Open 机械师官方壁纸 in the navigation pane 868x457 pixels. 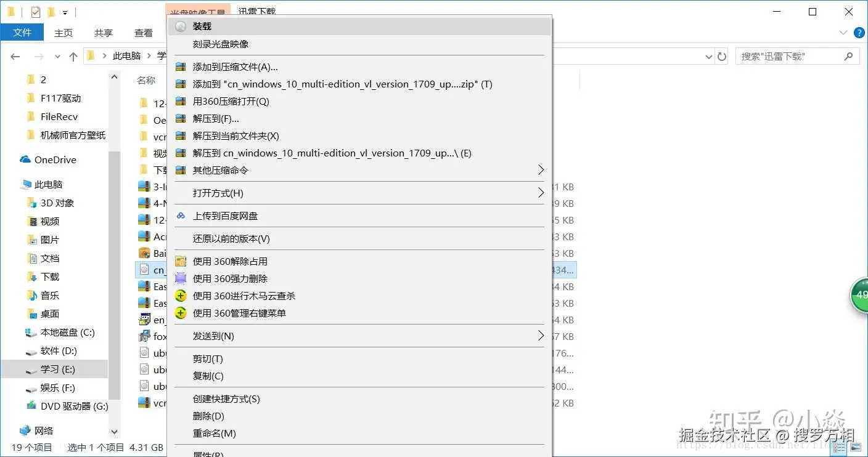click(x=73, y=135)
